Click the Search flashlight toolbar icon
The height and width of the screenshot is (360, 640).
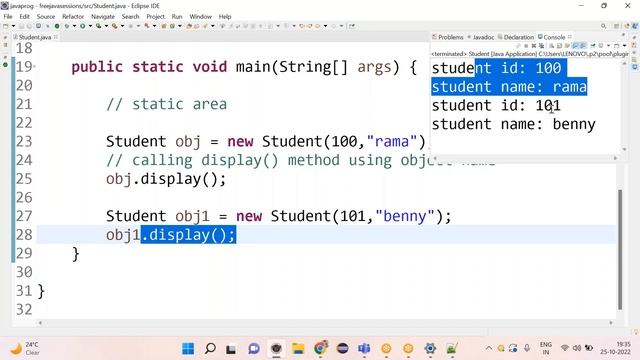click(x=205, y=26)
